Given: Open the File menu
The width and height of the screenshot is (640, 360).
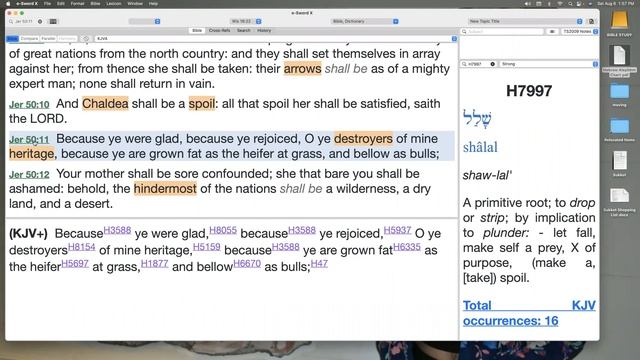Looking at the screenshot, I should coord(47,3).
